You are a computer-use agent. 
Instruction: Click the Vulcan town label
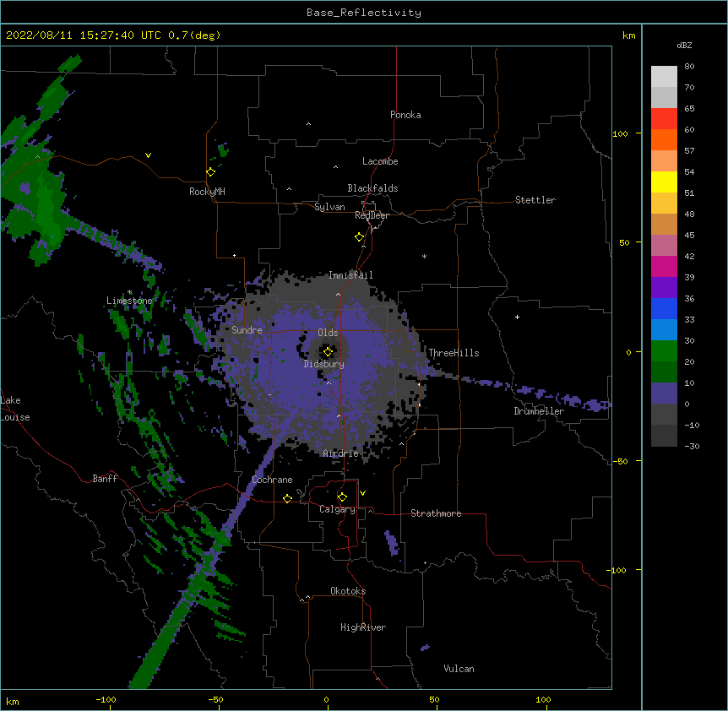click(459, 669)
